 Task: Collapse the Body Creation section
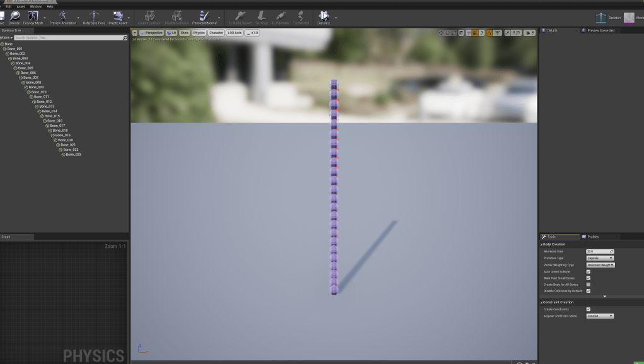(541, 244)
